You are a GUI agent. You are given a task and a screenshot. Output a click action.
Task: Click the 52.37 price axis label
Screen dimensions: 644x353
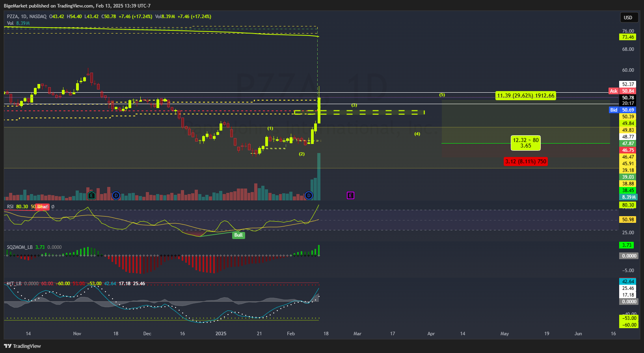(x=628, y=84)
